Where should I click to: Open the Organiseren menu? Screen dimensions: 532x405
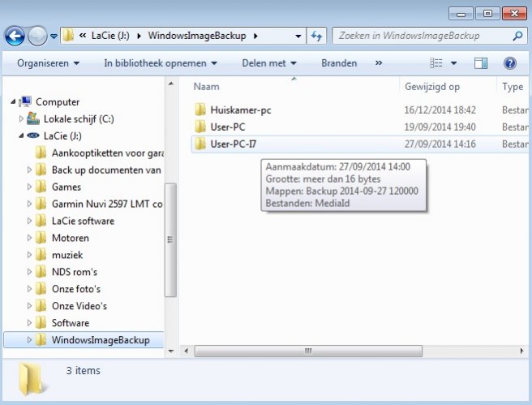pos(48,63)
